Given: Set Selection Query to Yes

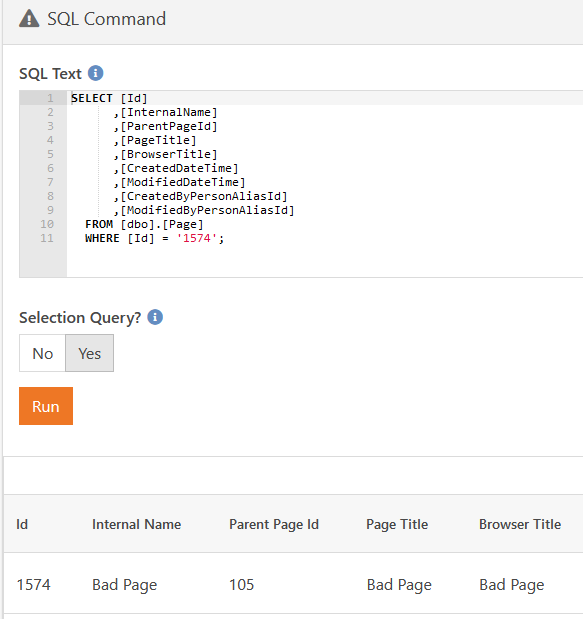Looking at the screenshot, I should pyautogui.click(x=90, y=353).
